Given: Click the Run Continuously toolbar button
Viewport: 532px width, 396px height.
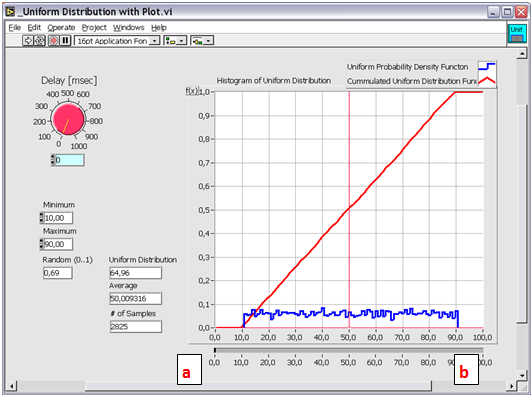Looking at the screenshot, I should tap(39, 41).
